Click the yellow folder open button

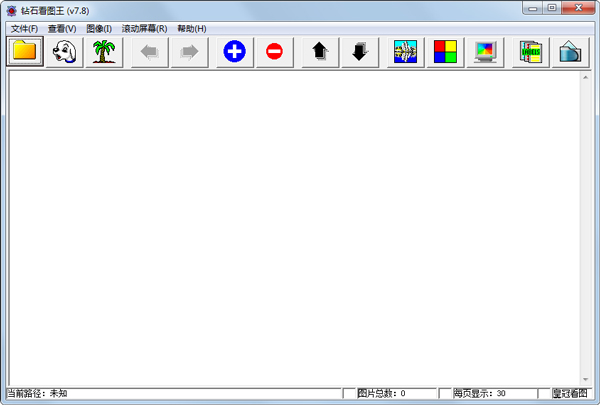click(x=25, y=51)
